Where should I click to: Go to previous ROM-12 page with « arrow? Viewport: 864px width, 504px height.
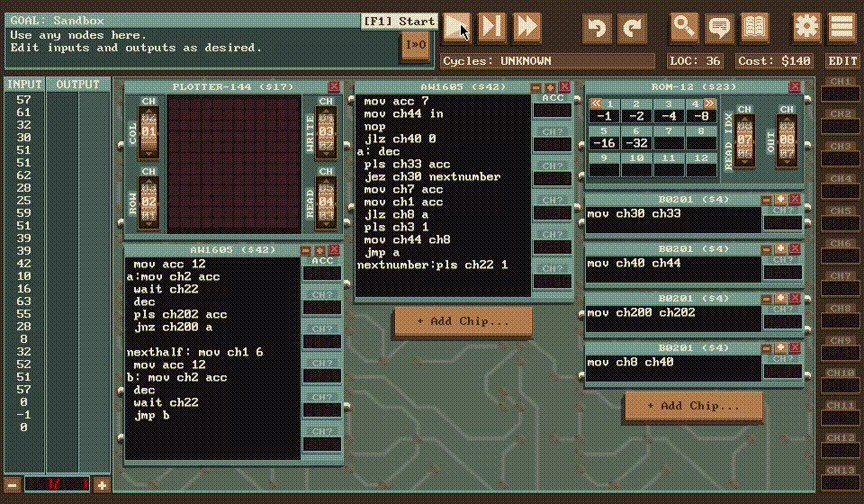[x=596, y=103]
